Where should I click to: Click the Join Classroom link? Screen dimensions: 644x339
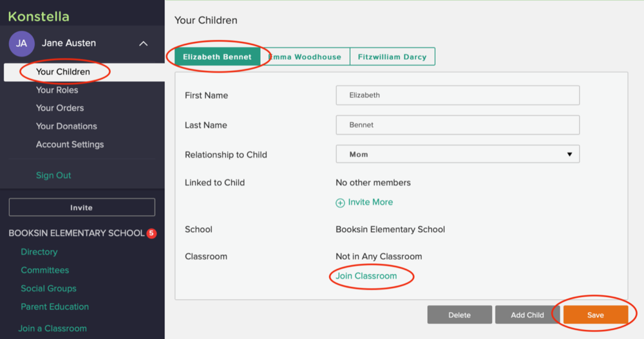(x=366, y=276)
